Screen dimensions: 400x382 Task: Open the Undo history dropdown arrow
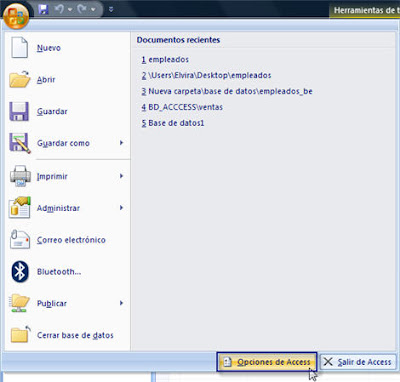coord(70,9)
